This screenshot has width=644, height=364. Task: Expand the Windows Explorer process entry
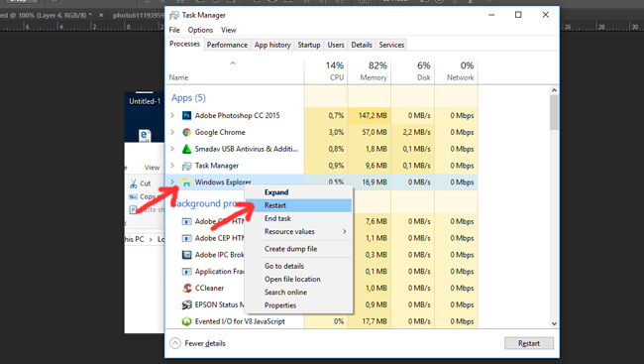(172, 182)
